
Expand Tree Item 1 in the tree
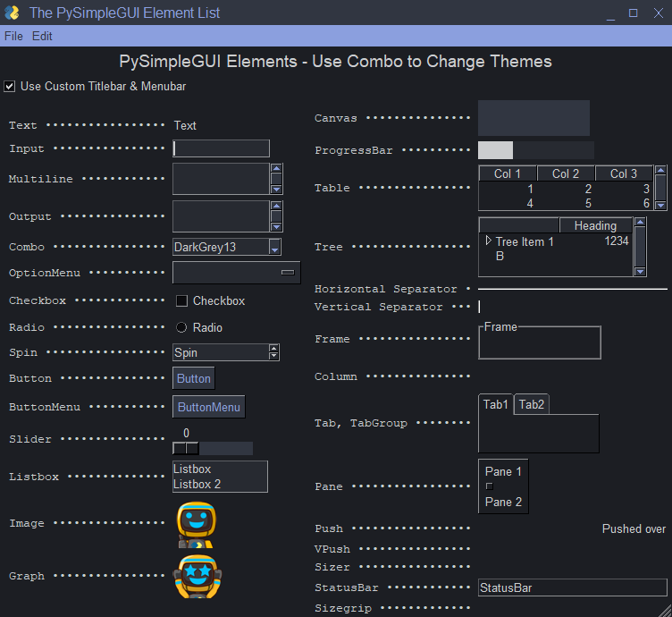488,241
